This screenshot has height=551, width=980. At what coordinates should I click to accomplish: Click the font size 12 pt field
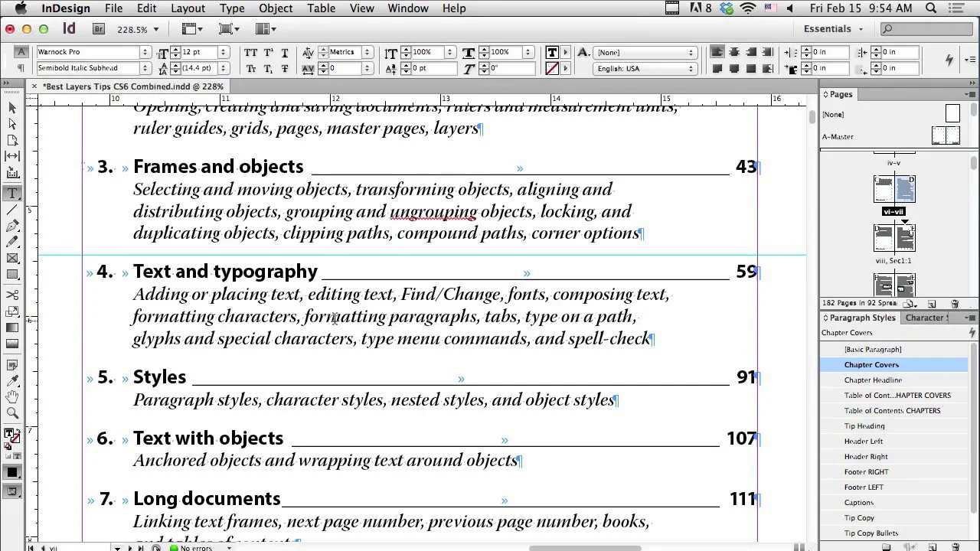pos(198,52)
